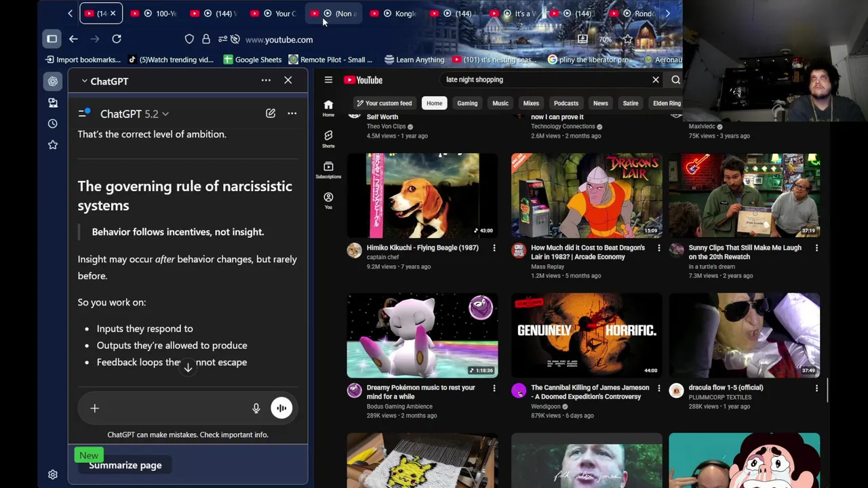868x488 pixels.
Task: Open YouTube 'You' page icon
Action: [328, 201]
